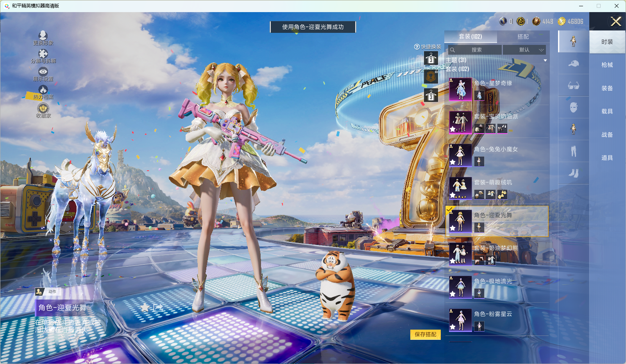Screen dimensions: 626x364
Task: Click the bronze coin currency icon showing 4148
Action: pyautogui.click(x=536, y=21)
